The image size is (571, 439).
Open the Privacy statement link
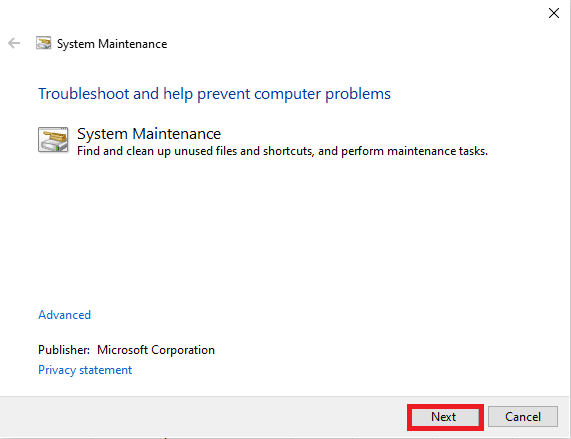pyautogui.click(x=85, y=370)
